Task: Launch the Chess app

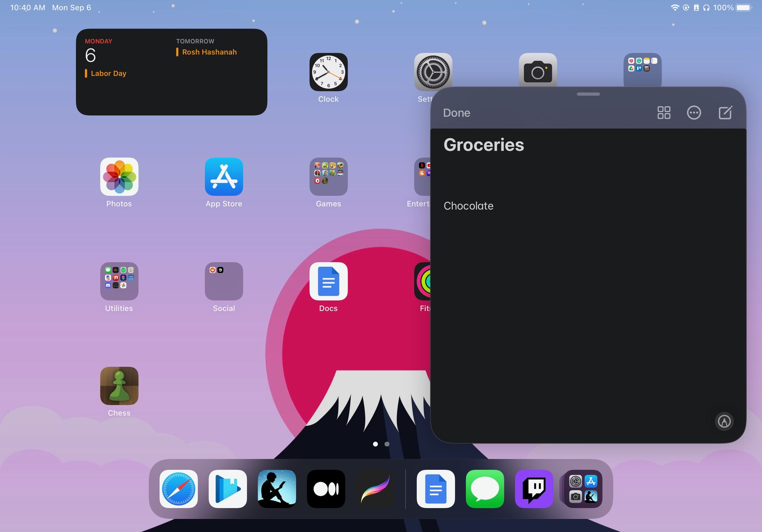Action: pos(119,386)
